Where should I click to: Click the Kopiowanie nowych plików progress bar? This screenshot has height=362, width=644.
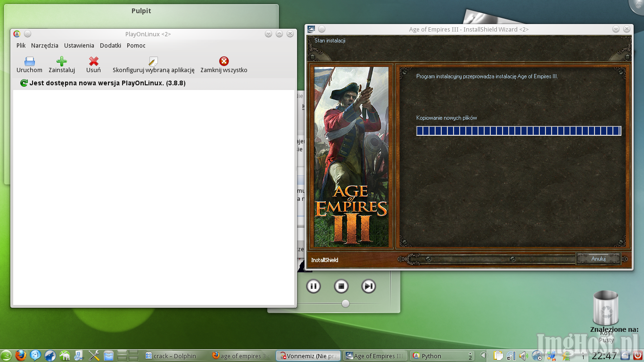(519, 131)
